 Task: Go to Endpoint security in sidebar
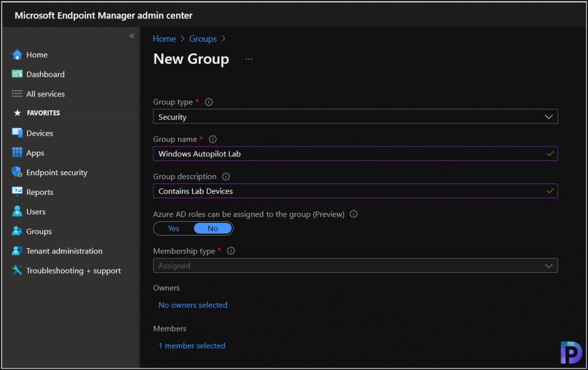(57, 172)
